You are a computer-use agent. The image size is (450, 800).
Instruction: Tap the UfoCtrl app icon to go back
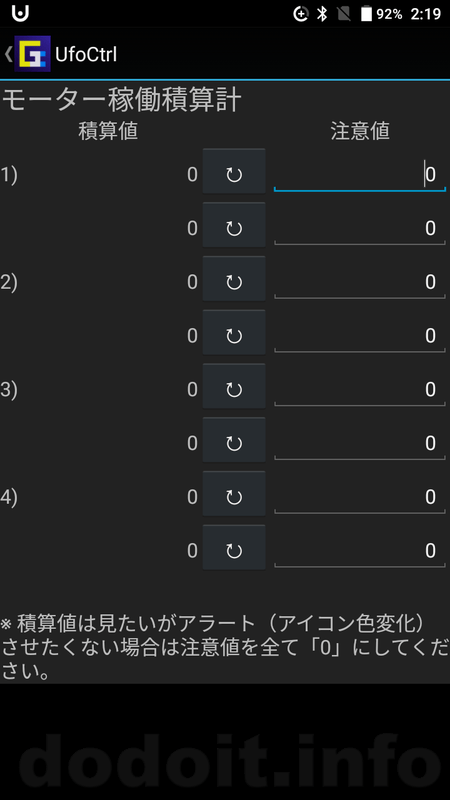33,54
